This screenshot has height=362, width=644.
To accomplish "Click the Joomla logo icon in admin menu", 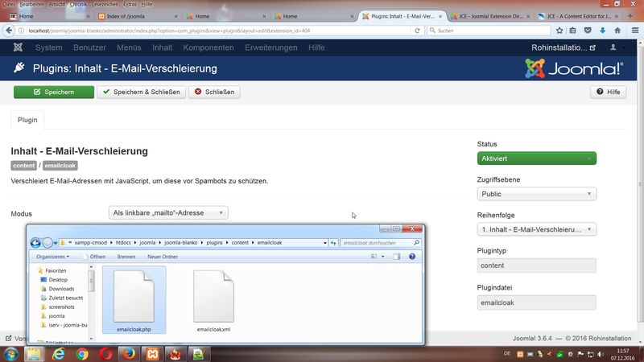I will 18,47.
